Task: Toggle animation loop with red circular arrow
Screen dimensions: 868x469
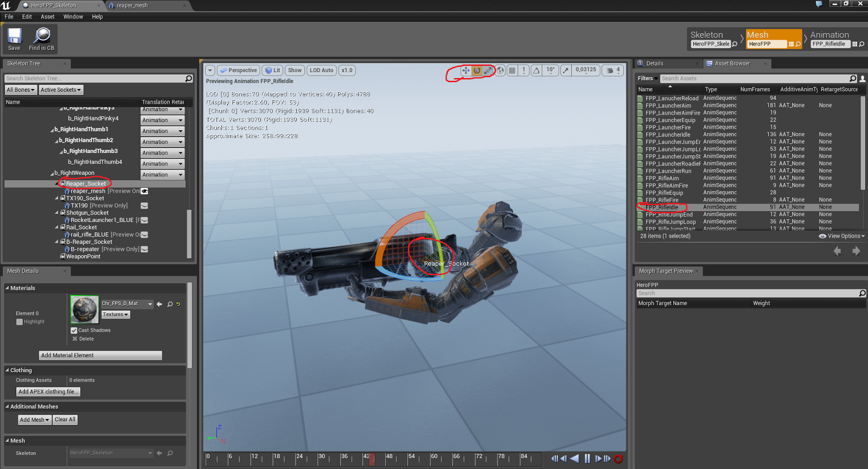Action: [x=618, y=459]
